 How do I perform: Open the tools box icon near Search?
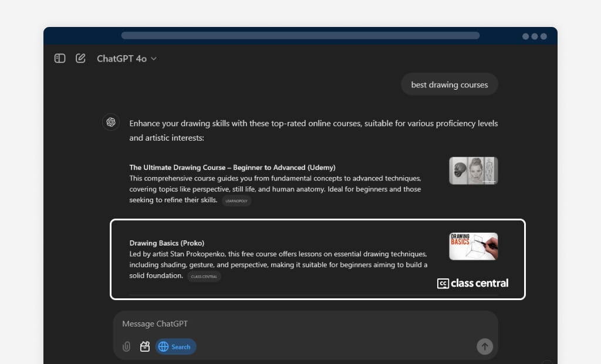click(x=145, y=346)
